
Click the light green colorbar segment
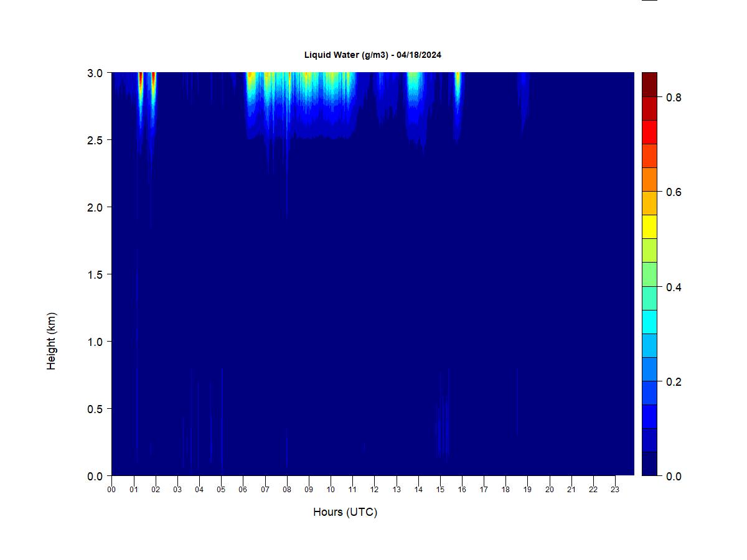pyautogui.click(x=649, y=274)
